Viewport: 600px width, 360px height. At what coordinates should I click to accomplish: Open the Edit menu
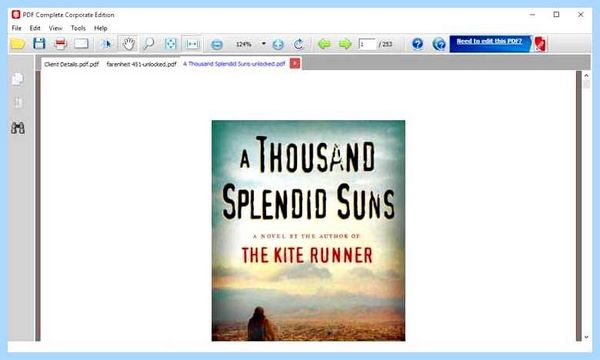pos(35,28)
